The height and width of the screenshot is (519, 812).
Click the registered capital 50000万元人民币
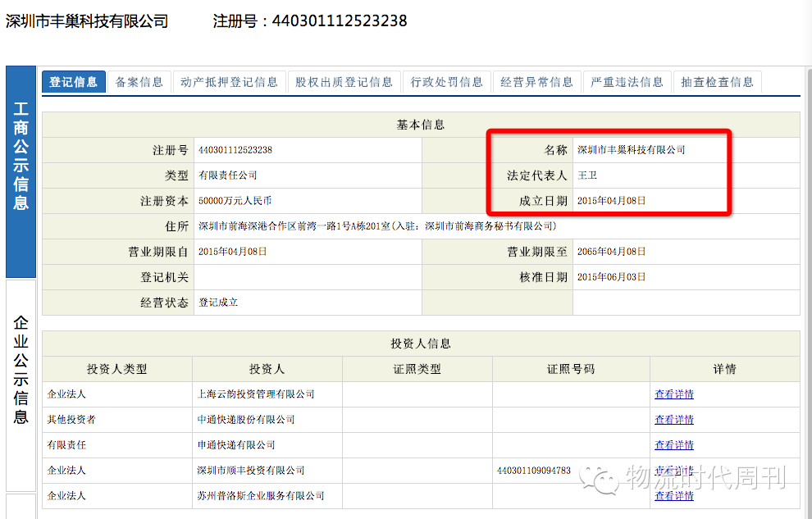[x=235, y=201]
